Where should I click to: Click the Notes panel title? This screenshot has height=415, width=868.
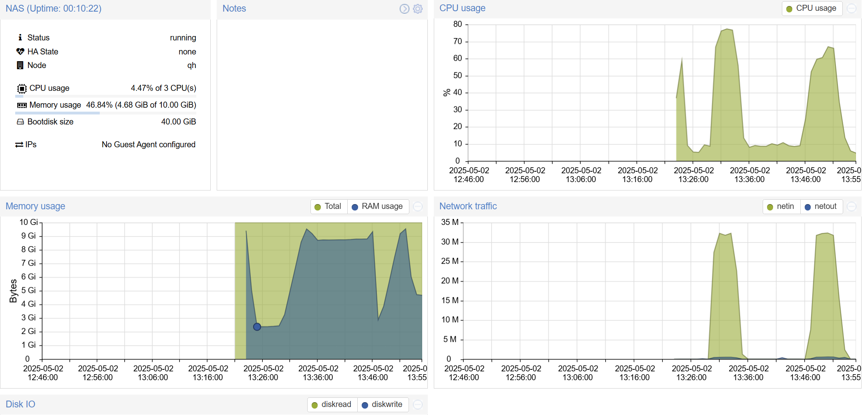234,8
